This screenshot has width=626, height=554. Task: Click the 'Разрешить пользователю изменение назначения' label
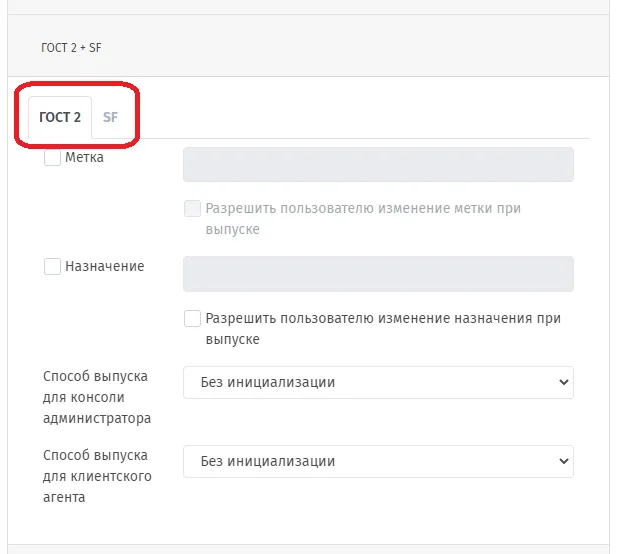(383, 328)
